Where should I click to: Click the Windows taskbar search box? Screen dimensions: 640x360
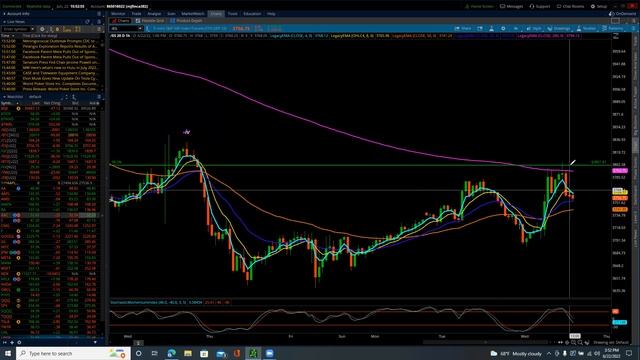tap(73, 353)
